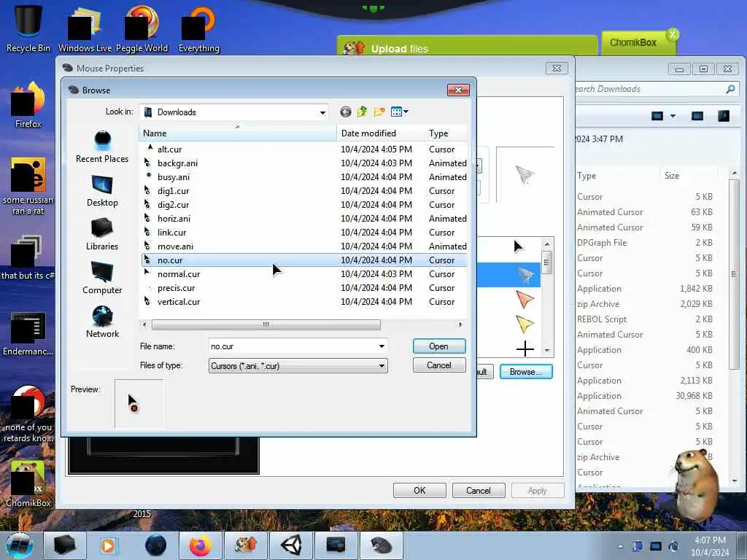747x560 pixels.
Task: Open change view dropdown in Explorer window
Action: [673, 116]
